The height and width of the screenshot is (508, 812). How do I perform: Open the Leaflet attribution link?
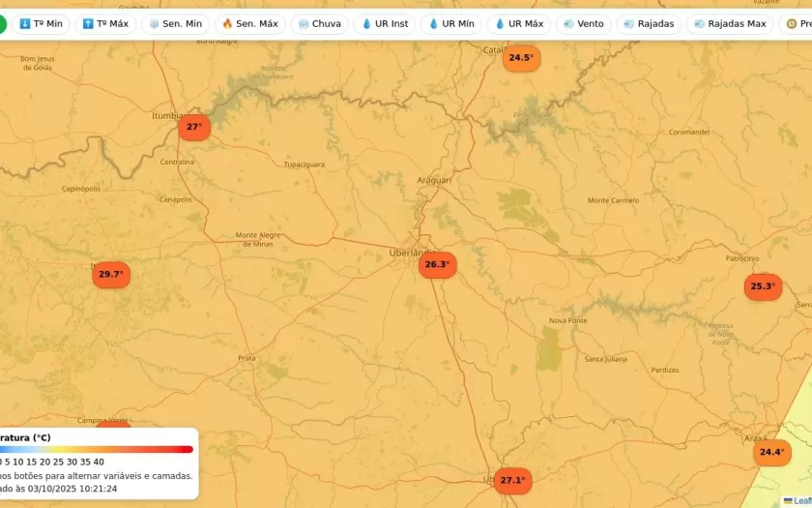tap(801, 501)
